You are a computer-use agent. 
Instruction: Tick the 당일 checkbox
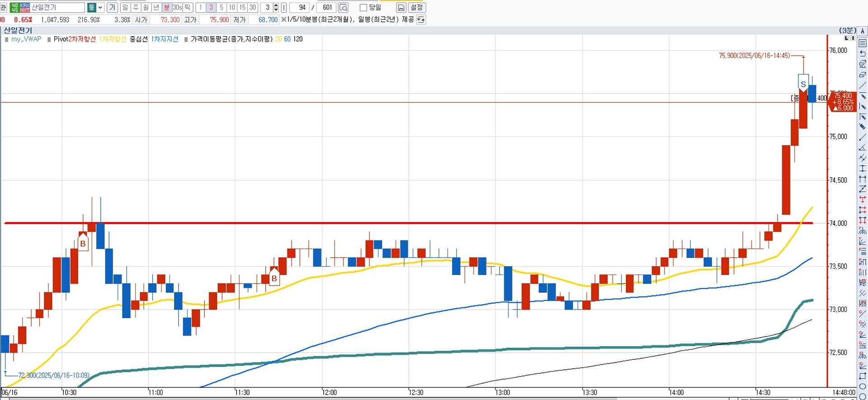(x=363, y=8)
